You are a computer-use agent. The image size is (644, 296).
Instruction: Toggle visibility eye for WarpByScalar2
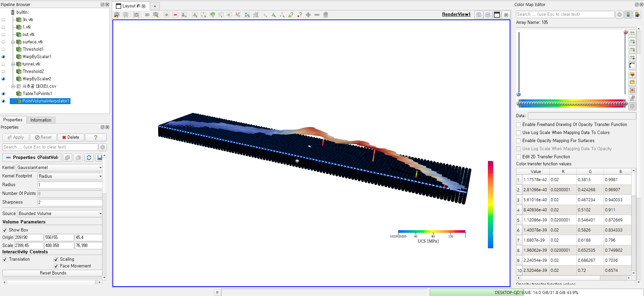click(4, 79)
